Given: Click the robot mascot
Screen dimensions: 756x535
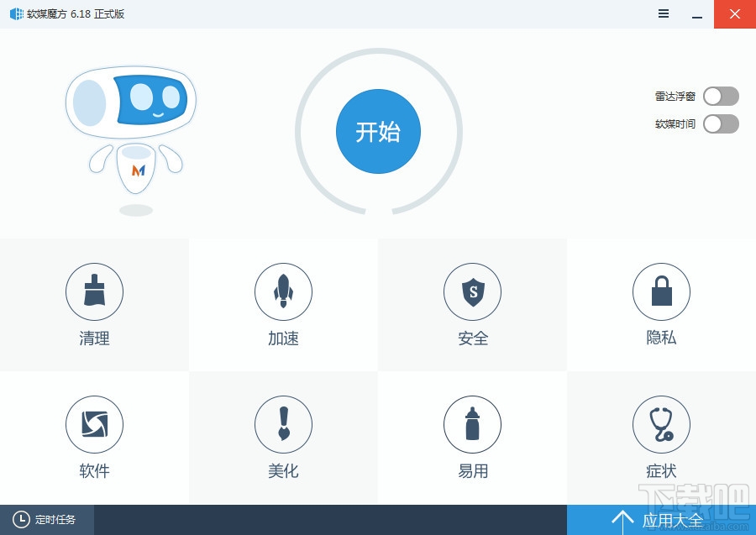Looking at the screenshot, I should [x=131, y=139].
